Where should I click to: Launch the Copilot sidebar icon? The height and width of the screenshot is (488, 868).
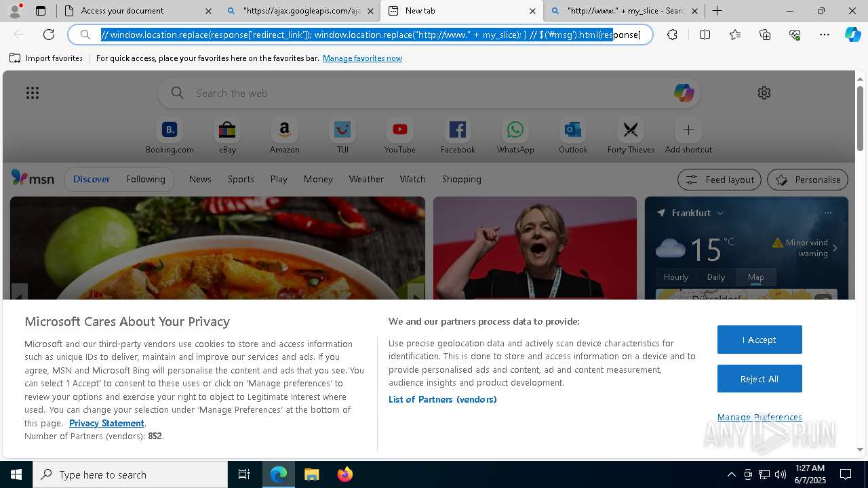click(853, 35)
